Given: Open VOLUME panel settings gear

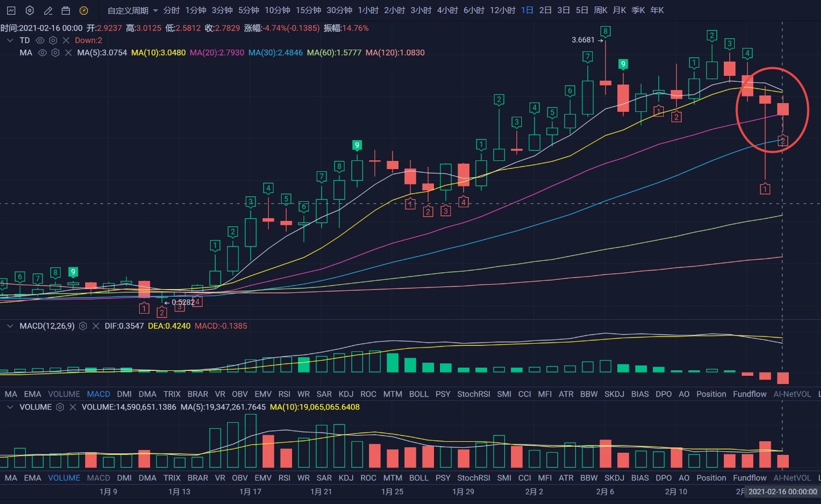Looking at the screenshot, I should pos(60,407).
